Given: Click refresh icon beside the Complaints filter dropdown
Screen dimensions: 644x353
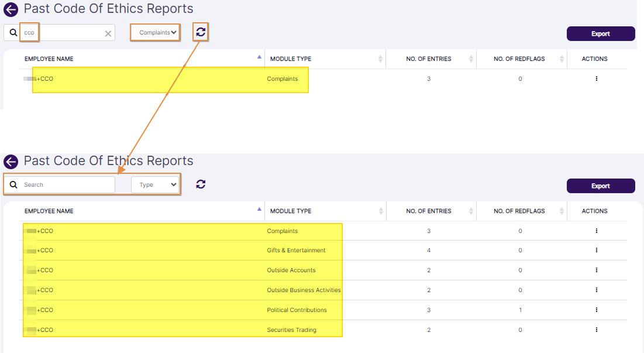Looking at the screenshot, I should point(201,32).
